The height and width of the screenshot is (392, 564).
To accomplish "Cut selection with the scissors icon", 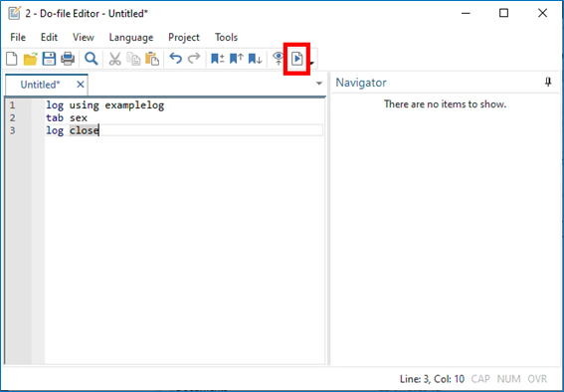I will (114, 59).
